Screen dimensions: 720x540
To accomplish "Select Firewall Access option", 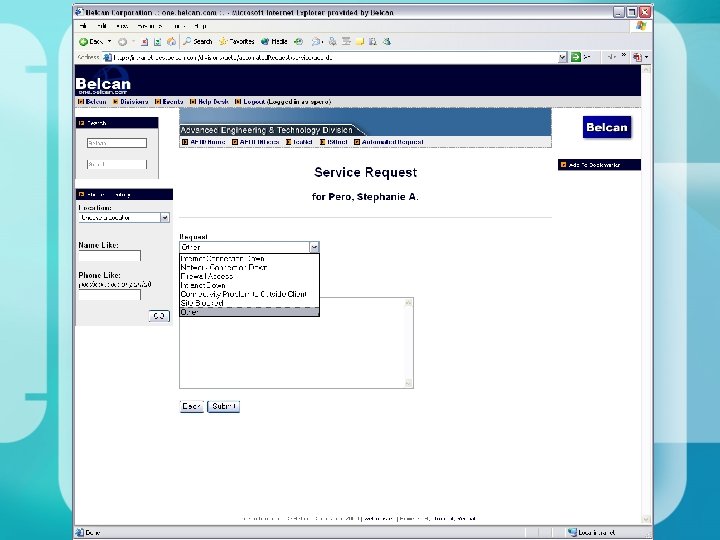I will pos(249,276).
